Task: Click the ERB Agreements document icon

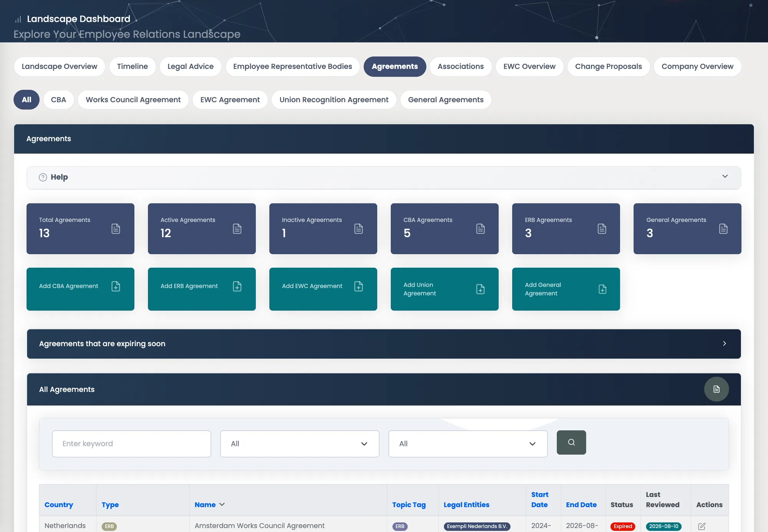Action: click(602, 229)
